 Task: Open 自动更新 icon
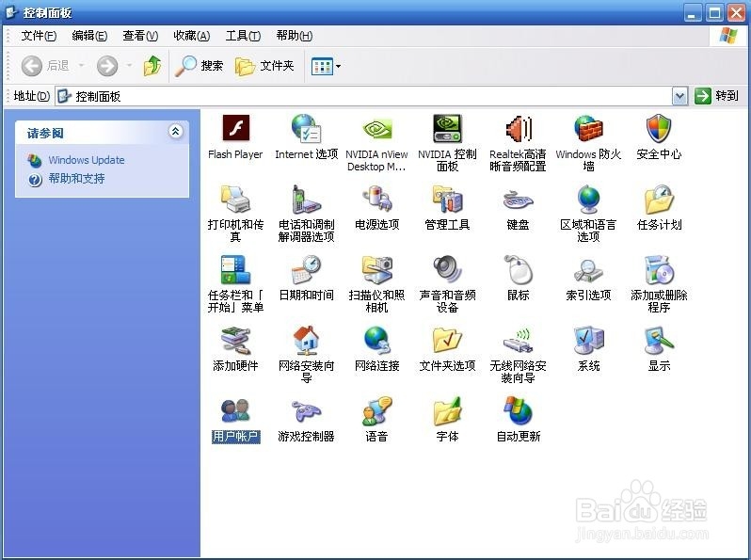tap(518, 411)
